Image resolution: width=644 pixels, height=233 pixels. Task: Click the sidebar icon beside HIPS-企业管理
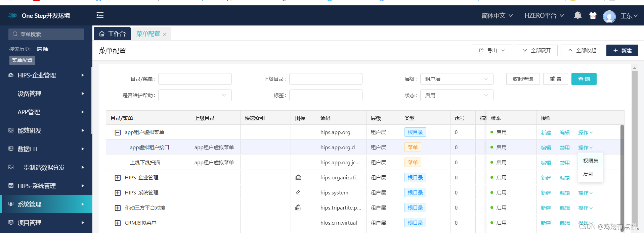[x=11, y=75]
